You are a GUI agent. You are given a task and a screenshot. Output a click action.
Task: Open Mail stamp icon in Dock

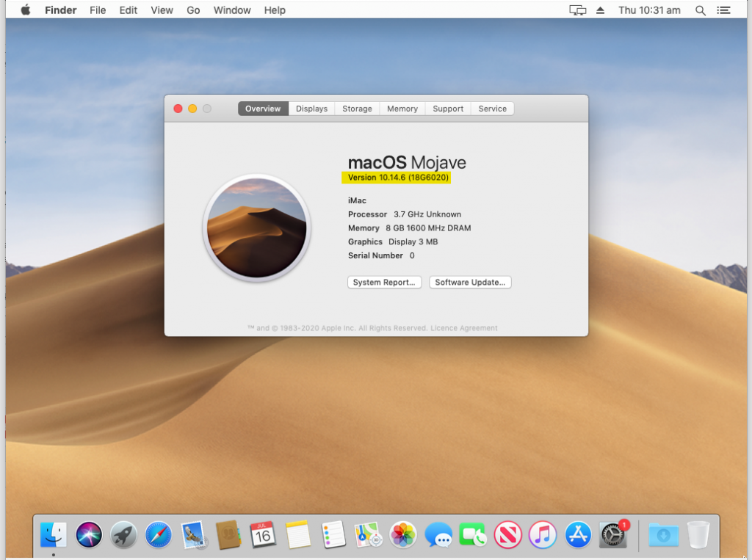194,534
